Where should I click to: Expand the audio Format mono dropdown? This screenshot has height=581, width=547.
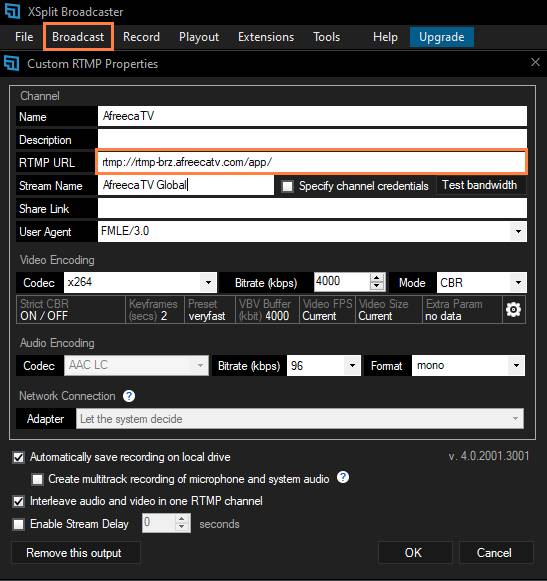pyautogui.click(x=516, y=366)
